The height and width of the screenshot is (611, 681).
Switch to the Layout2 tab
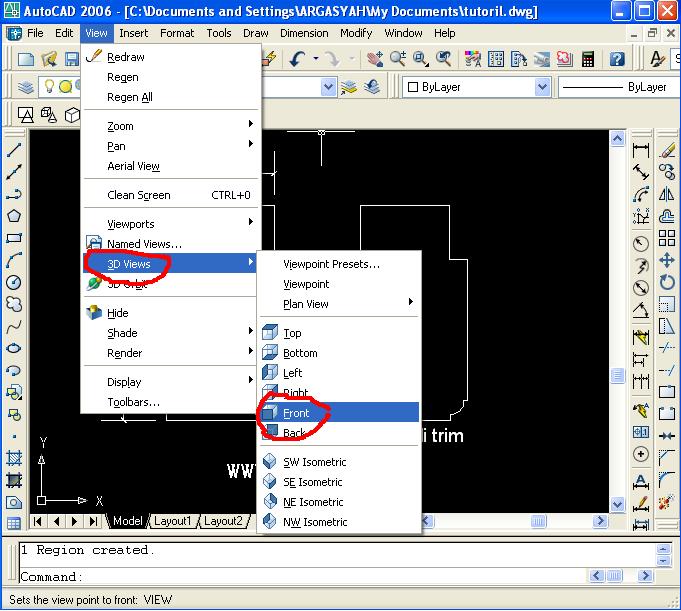[x=223, y=521]
